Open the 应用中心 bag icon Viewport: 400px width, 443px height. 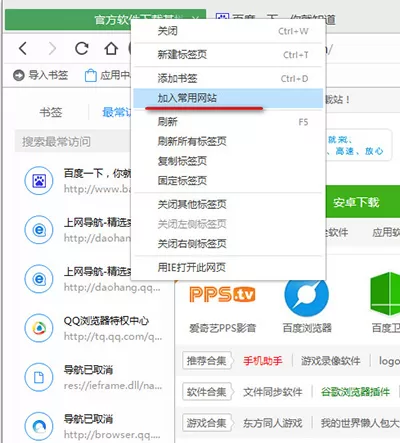(91, 75)
